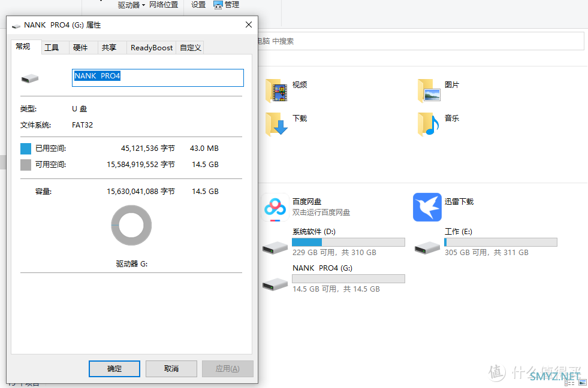Click the 45,121,536 字节 used value
This screenshot has height=388, width=588.
pos(148,148)
